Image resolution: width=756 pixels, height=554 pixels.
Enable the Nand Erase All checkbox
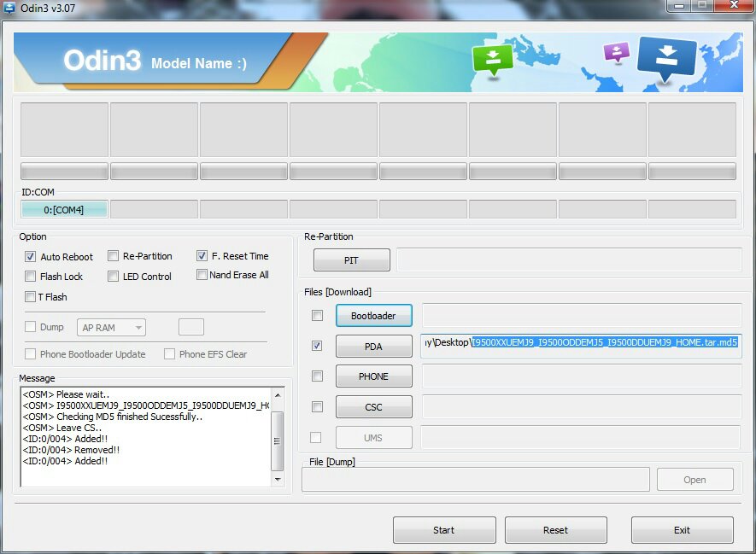(202, 275)
